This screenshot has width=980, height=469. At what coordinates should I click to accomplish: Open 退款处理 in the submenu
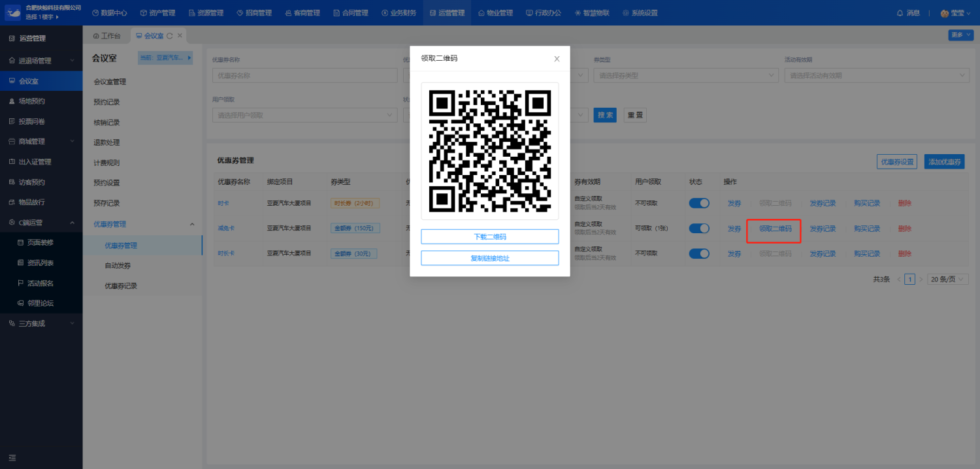106,142
